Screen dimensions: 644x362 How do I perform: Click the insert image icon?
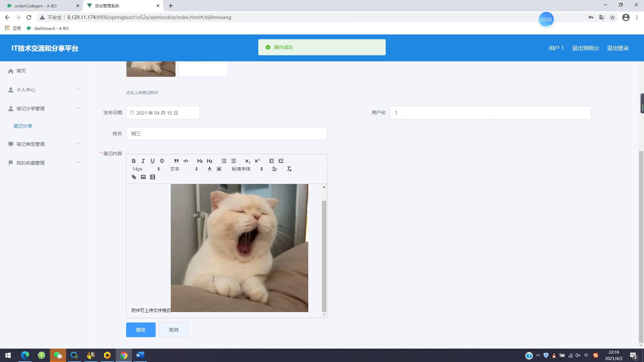click(143, 177)
